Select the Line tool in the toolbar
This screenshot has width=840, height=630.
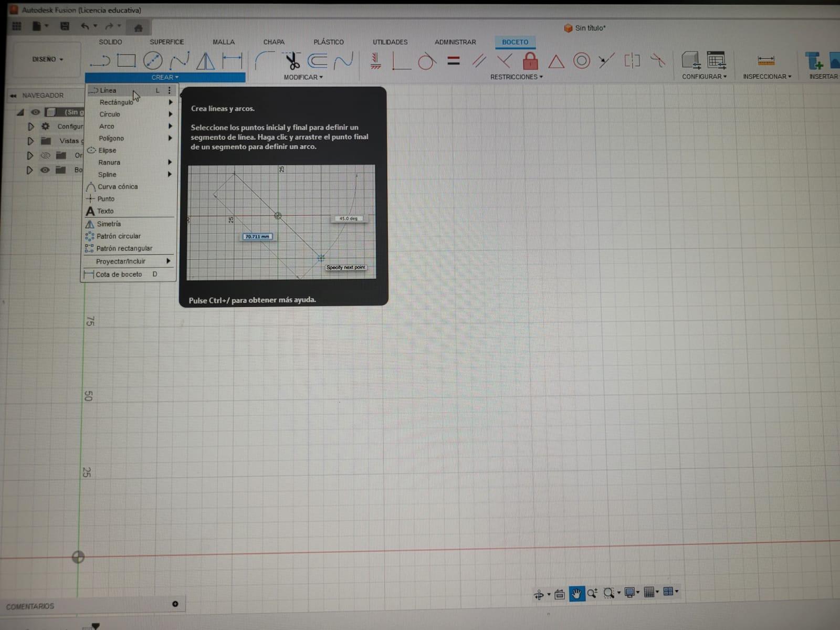(x=100, y=61)
